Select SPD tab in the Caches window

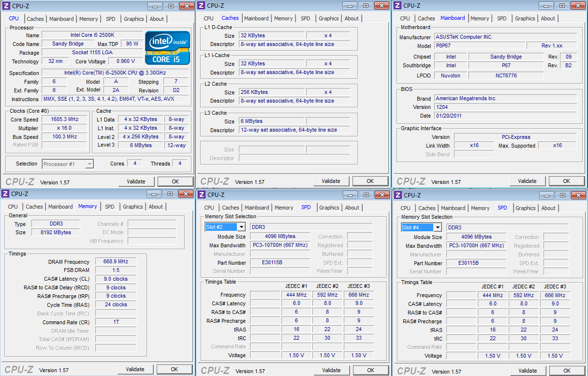[306, 18]
